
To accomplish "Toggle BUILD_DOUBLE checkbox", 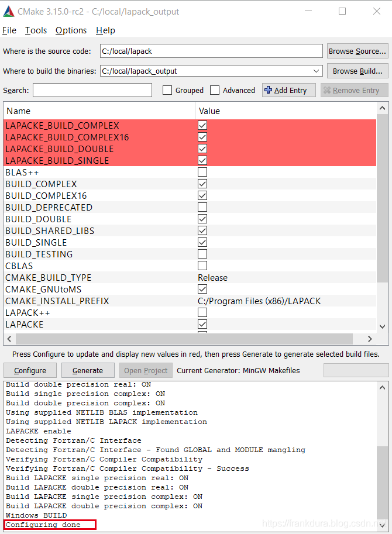I will (202, 219).
